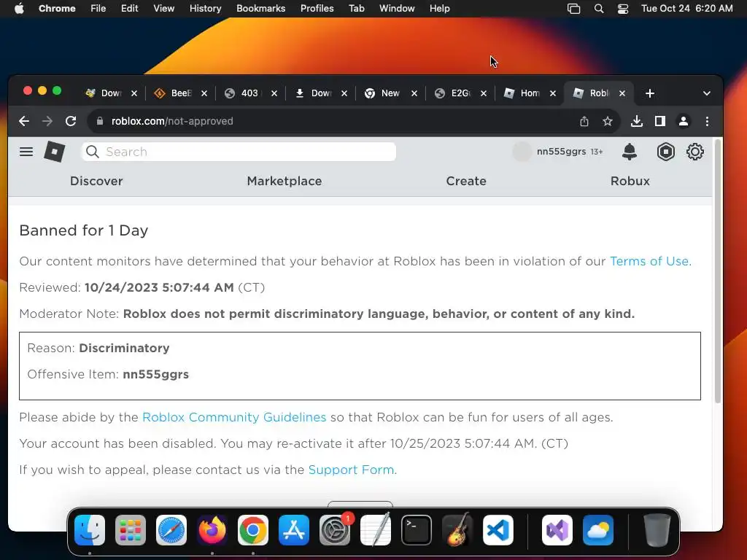Open App Store from the Dock
This screenshot has width=747, height=560.
point(294,530)
